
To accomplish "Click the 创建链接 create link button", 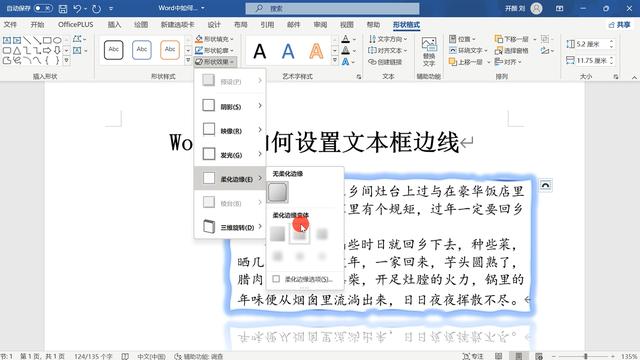I will (x=385, y=62).
